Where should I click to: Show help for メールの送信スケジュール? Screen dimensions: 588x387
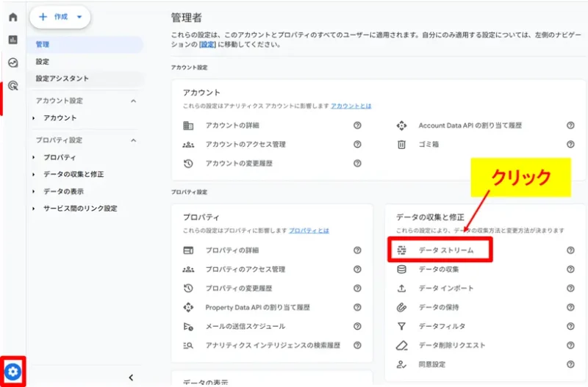tap(357, 326)
